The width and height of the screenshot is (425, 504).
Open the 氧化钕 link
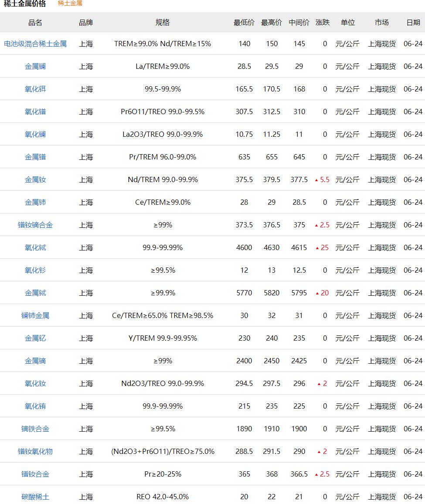[35, 383]
